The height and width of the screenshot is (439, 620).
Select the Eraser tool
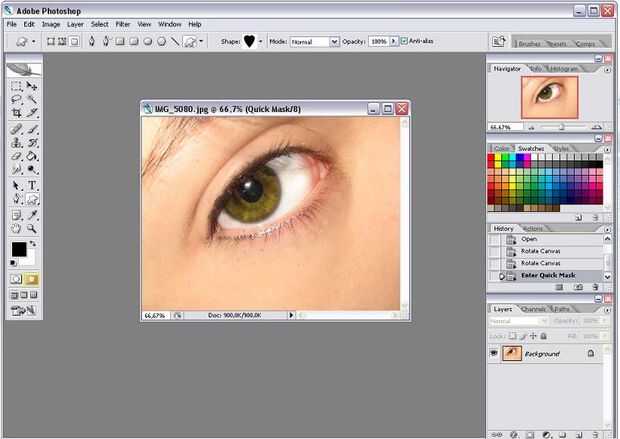tap(16, 156)
